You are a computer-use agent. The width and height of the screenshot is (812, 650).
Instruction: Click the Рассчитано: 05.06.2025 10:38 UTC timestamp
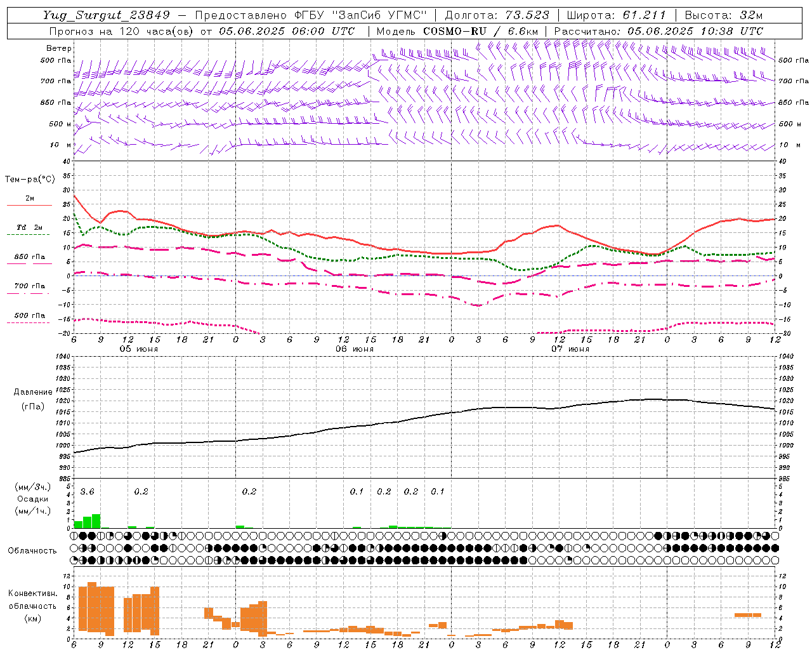[658, 31]
